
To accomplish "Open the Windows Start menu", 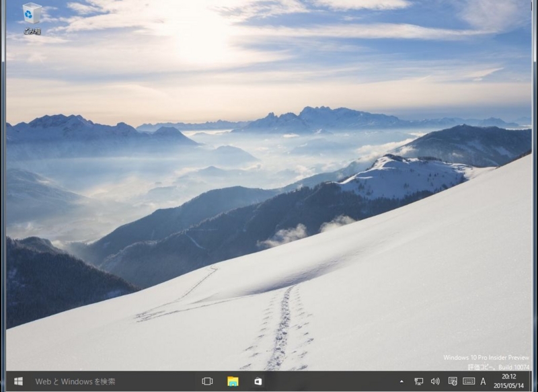I will [19, 381].
